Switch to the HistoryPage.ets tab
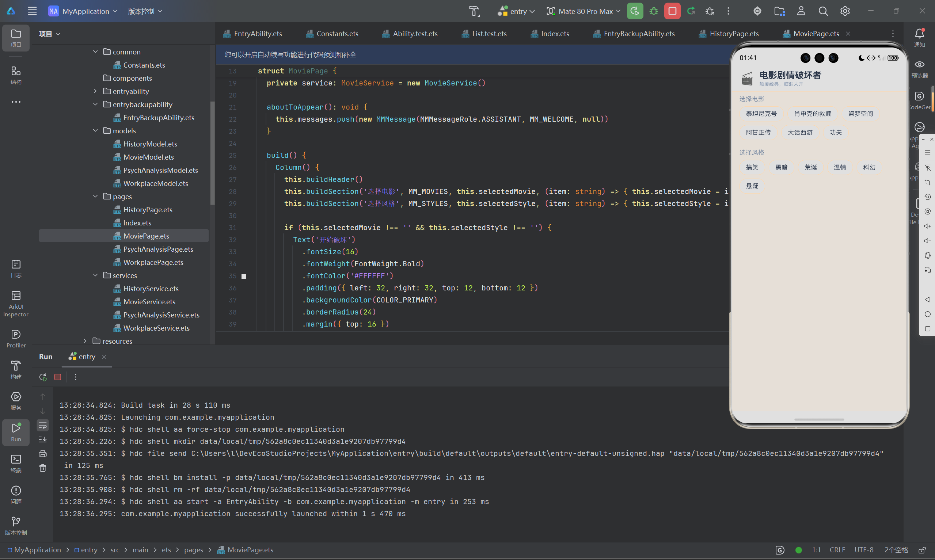 (729, 34)
